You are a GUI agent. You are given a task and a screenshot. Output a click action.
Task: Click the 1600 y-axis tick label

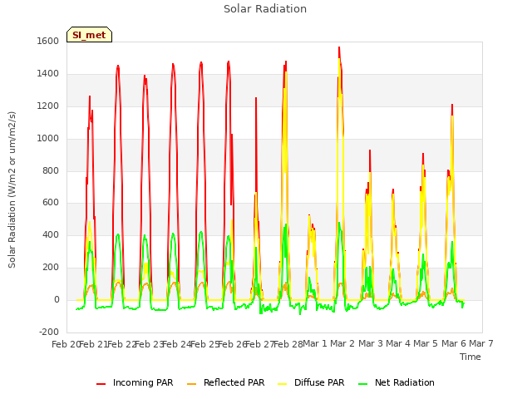pos(48,41)
